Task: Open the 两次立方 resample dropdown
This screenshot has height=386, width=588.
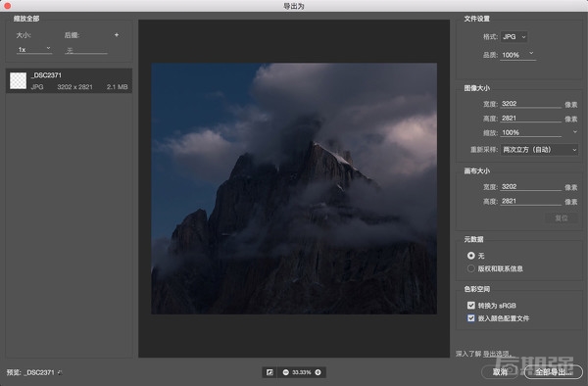Action: click(x=539, y=150)
